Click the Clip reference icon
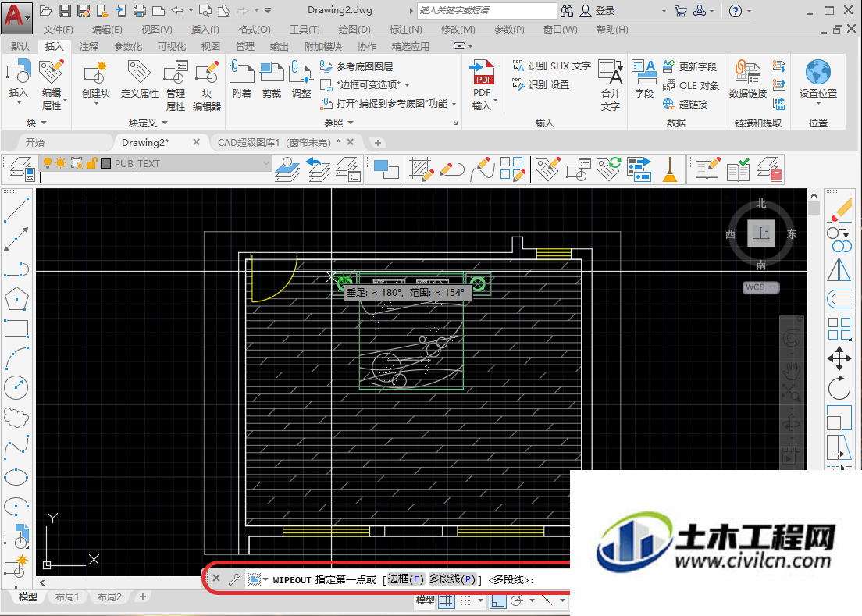The image size is (862, 616). click(x=272, y=72)
